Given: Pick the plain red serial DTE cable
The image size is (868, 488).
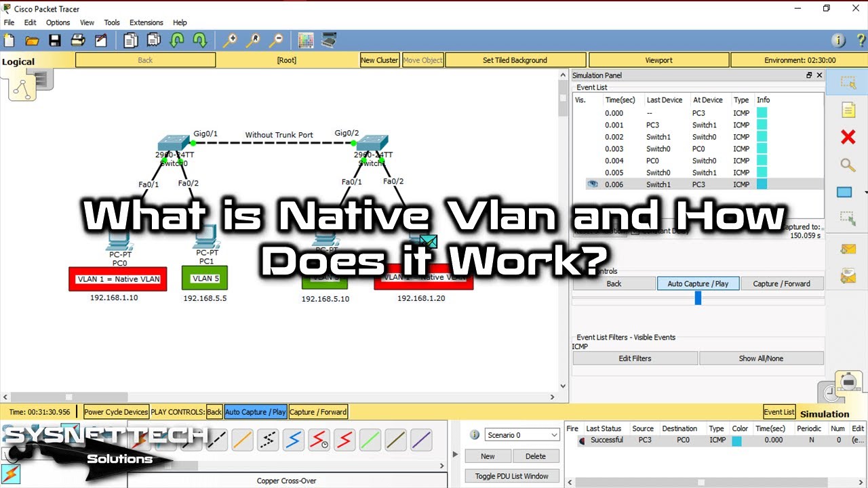Looking at the screenshot, I should (x=344, y=441).
